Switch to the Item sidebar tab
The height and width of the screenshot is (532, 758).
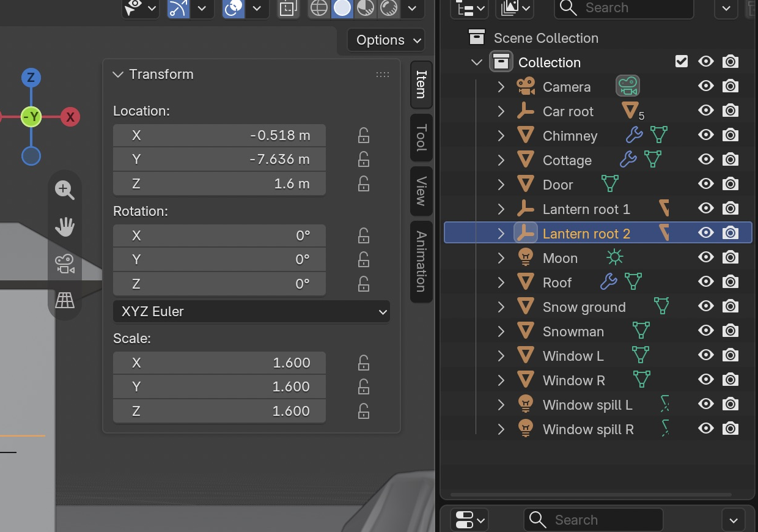tap(421, 84)
